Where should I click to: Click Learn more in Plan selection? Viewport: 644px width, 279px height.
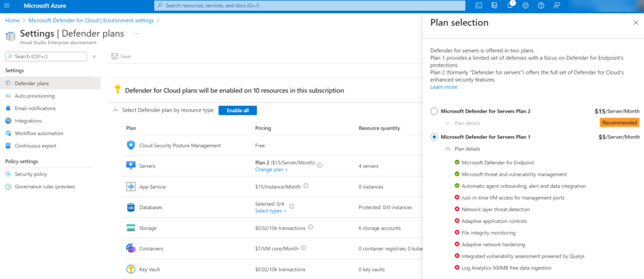pyautogui.click(x=443, y=88)
